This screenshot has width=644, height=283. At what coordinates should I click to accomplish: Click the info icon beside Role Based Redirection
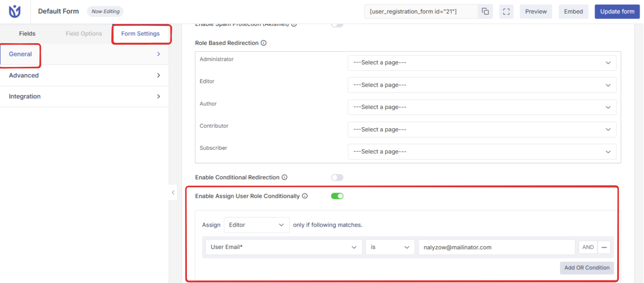pyautogui.click(x=264, y=43)
